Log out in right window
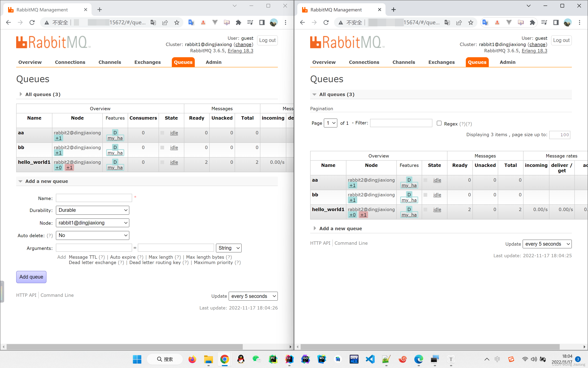This screenshot has width=588, height=368. point(561,40)
